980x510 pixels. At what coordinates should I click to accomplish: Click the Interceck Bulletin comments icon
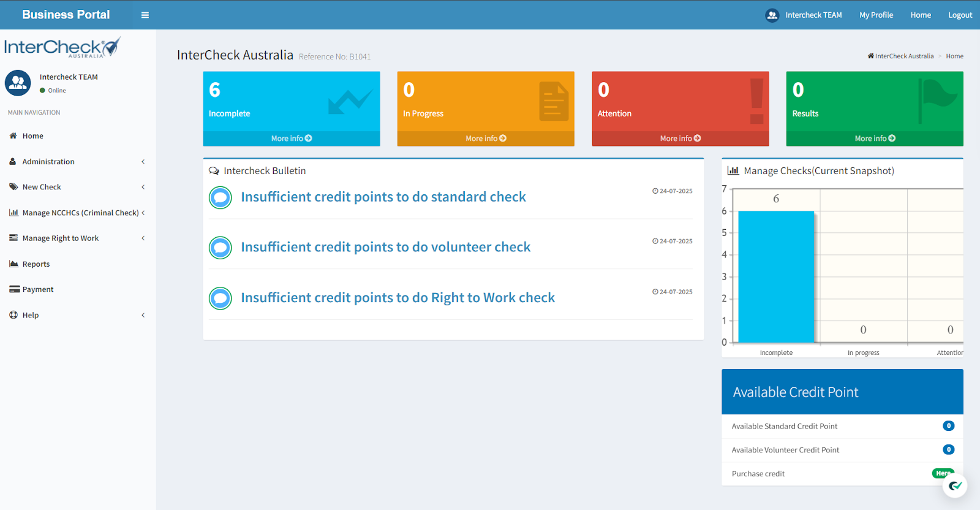tap(214, 171)
